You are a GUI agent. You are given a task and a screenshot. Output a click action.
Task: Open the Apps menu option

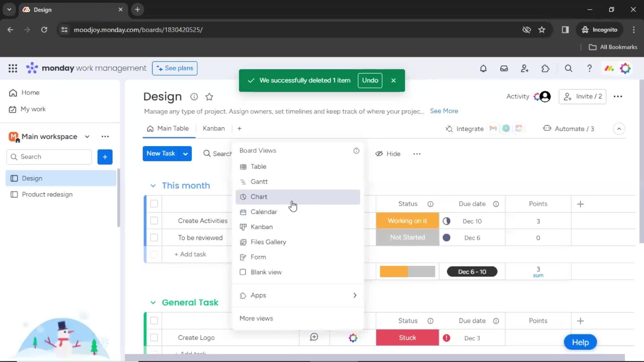pos(258,295)
